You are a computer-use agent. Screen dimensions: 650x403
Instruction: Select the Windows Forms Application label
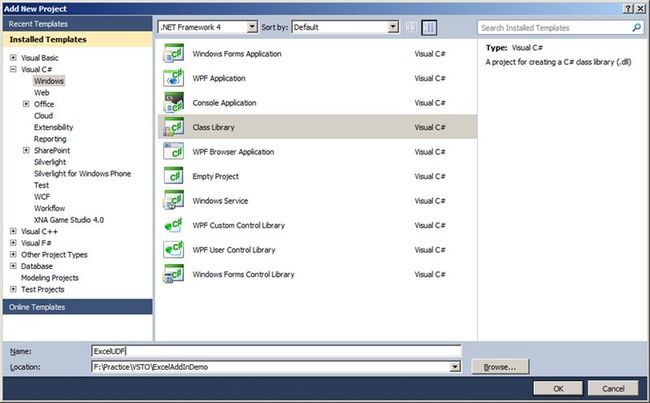click(x=237, y=54)
